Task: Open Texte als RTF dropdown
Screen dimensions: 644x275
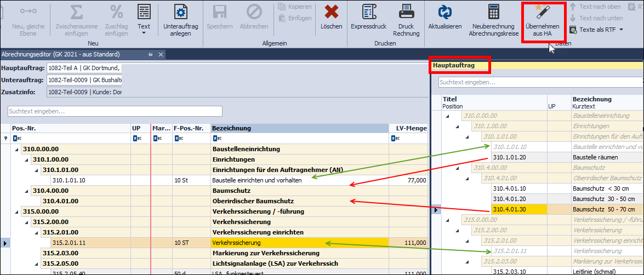Action: pyautogui.click(x=621, y=30)
